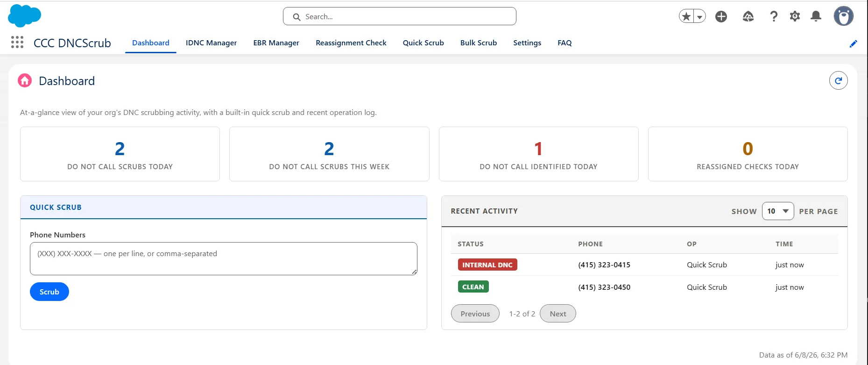Open the Help question mark icon
The height and width of the screenshot is (365, 868).
[774, 16]
